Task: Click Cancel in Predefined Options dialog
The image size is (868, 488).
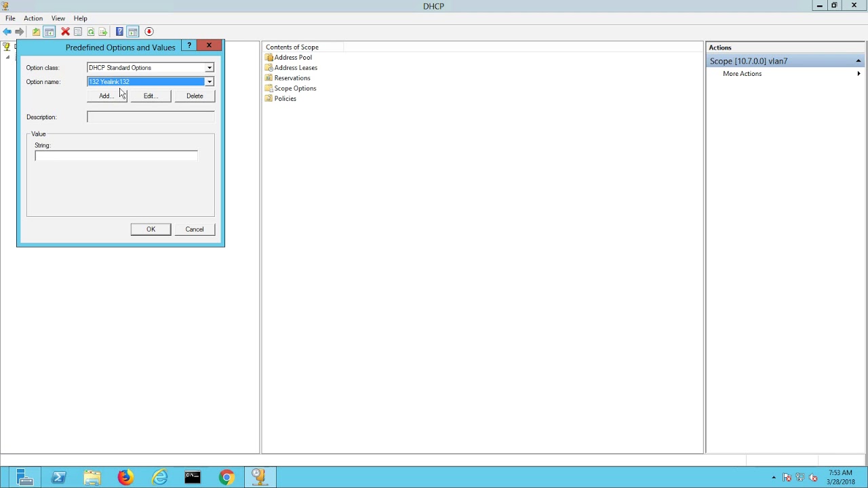Action: point(195,229)
